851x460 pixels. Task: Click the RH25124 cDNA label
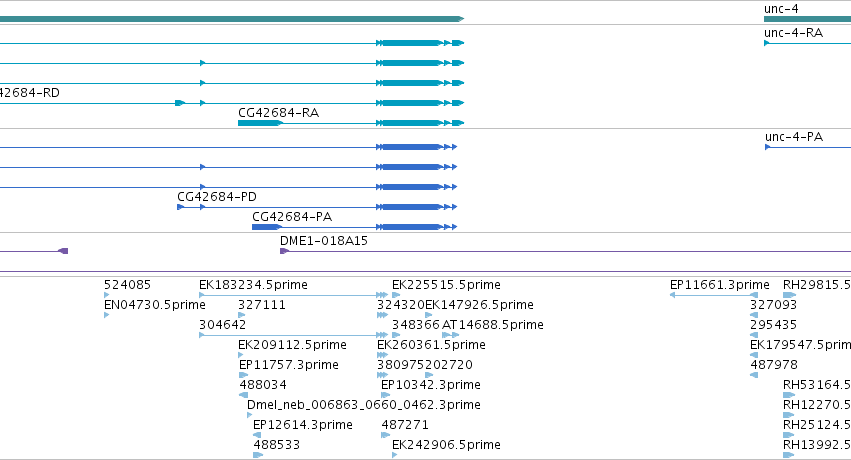pyautogui.click(x=817, y=425)
